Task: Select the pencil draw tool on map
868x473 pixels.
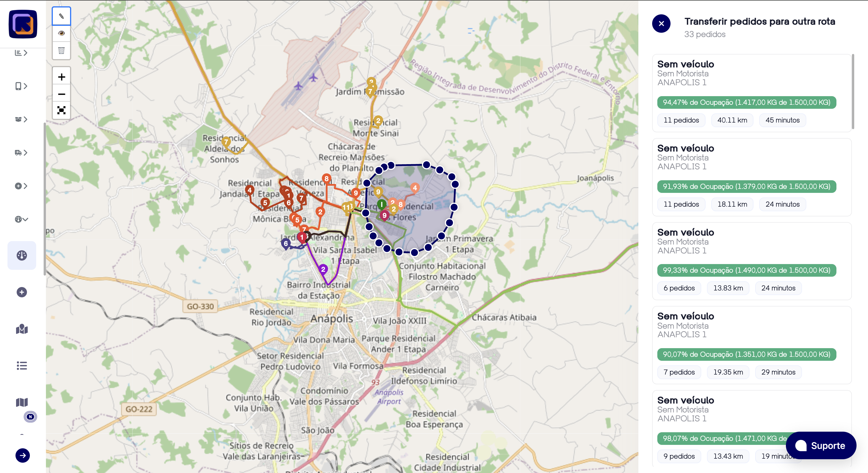Action: tap(61, 16)
